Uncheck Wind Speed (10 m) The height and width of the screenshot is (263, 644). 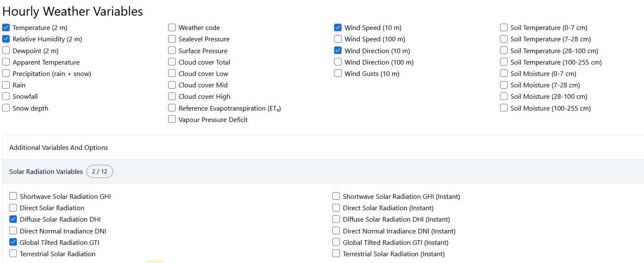[x=338, y=28]
